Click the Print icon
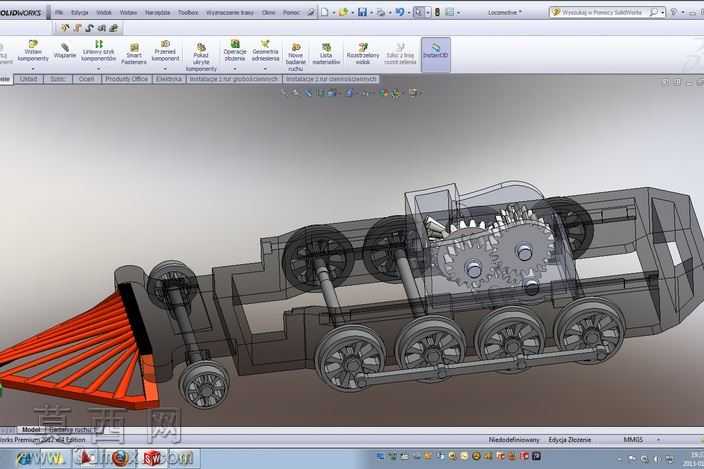The height and width of the screenshot is (469, 704). pyautogui.click(x=381, y=13)
